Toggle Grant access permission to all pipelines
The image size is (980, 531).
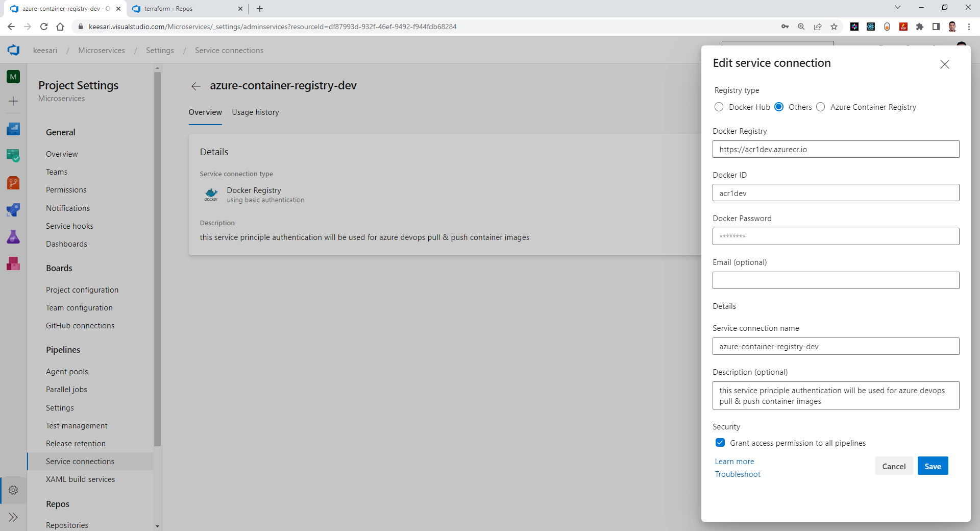coord(720,443)
